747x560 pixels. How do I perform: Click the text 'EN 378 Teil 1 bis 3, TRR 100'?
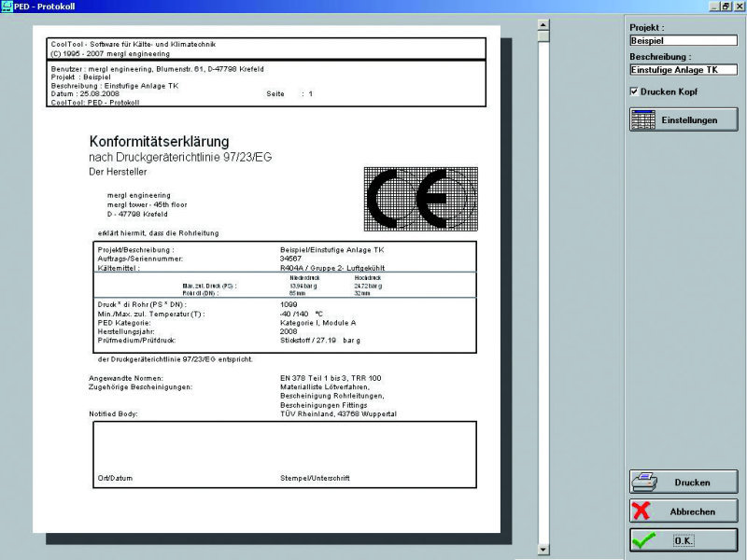pos(331,378)
